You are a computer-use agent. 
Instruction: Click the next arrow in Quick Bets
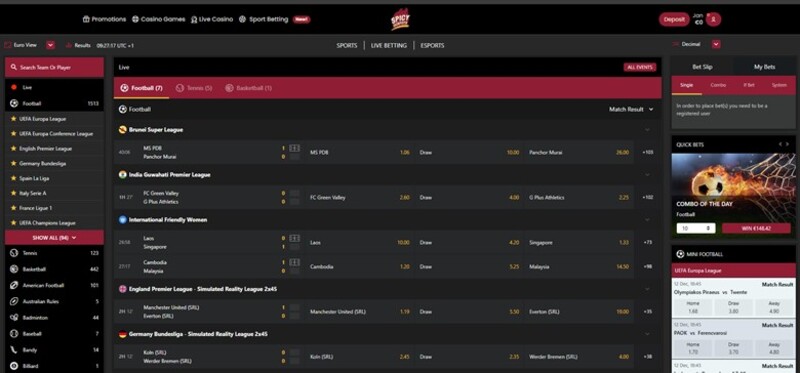(788, 144)
